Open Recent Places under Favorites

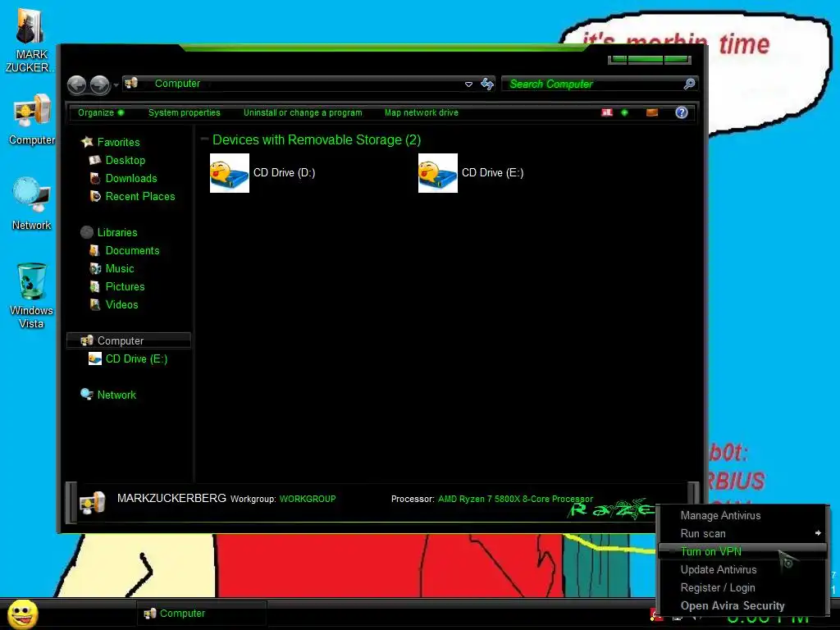click(140, 197)
